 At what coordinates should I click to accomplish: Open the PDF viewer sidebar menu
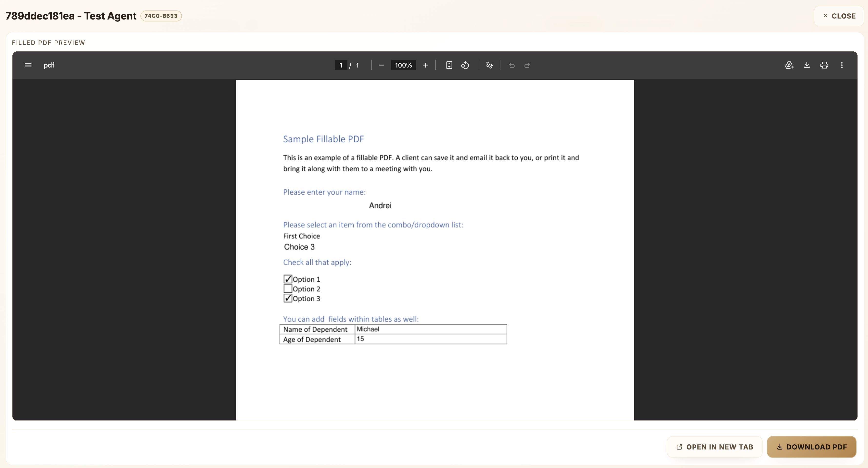click(x=28, y=65)
